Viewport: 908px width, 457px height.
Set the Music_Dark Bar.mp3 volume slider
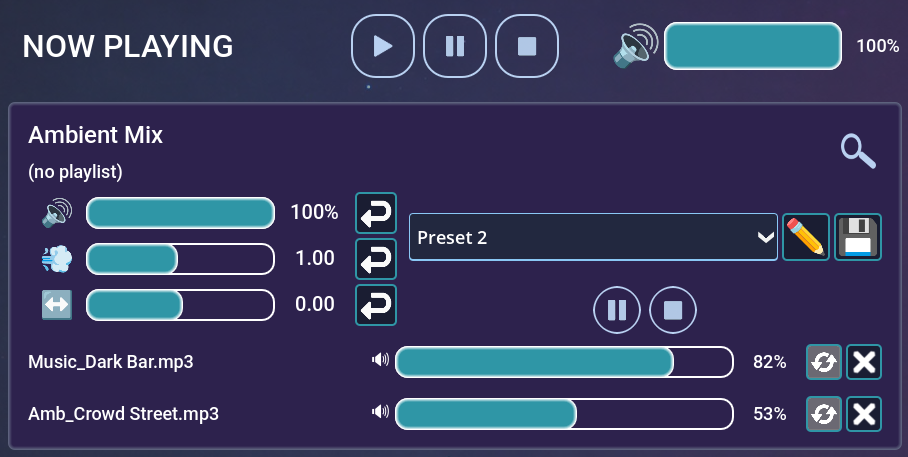coord(564,362)
